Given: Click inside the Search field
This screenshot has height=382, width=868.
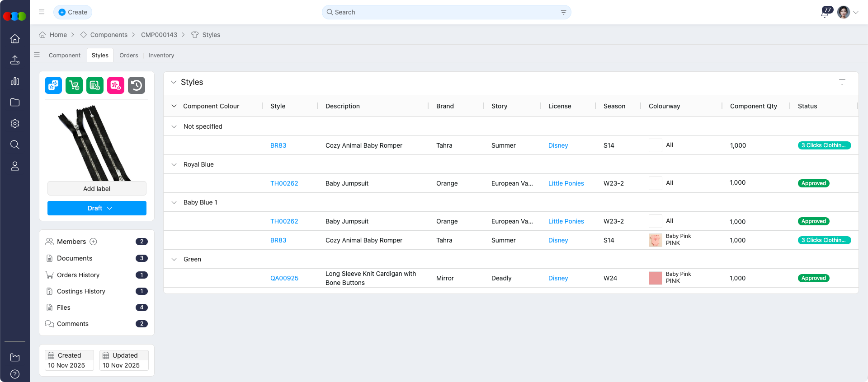Looking at the screenshot, I should point(446,12).
